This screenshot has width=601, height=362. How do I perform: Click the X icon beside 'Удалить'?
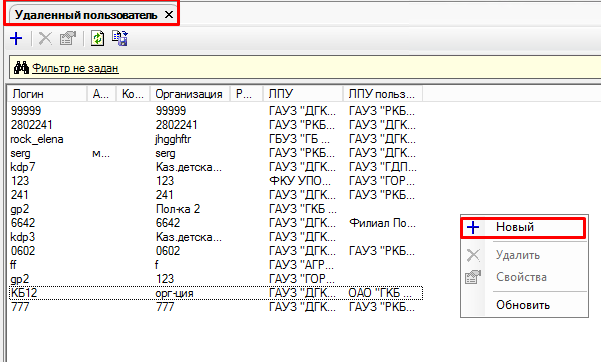(473, 255)
